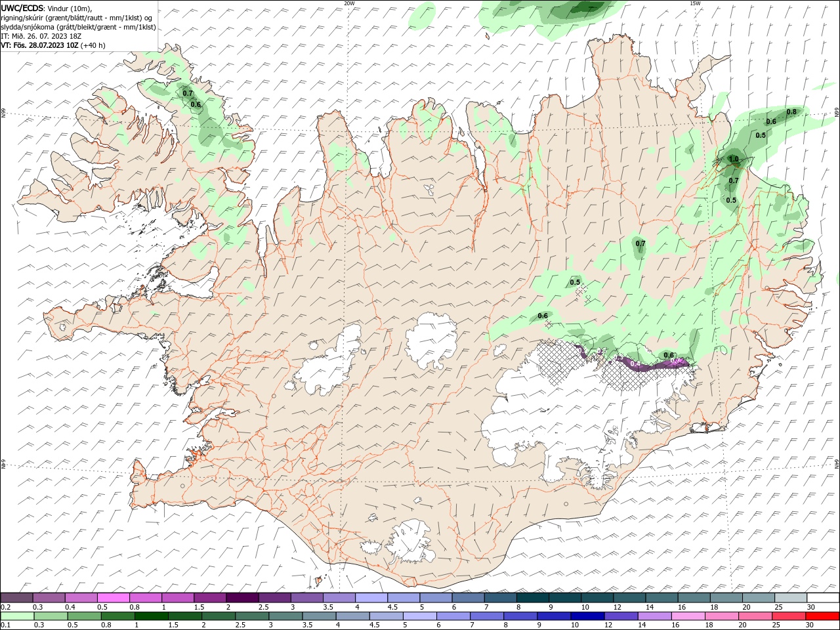This screenshot has height=630, width=840.
Task: Click the '0.1' label in the lower legend row
Action: pos(5,625)
